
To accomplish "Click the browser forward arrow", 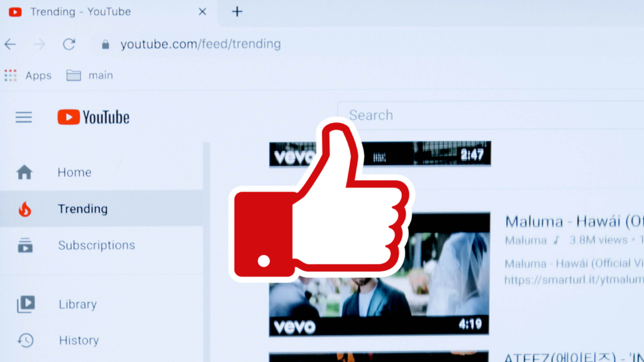I will 40,44.
